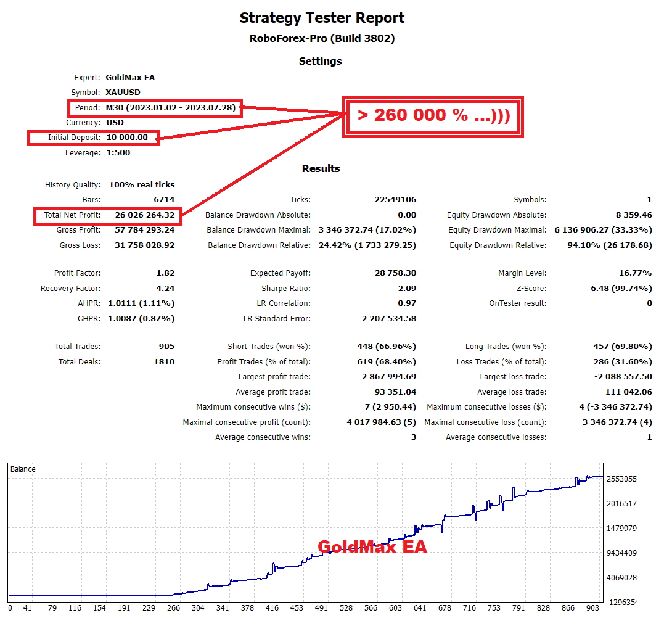Click Initial Deposit value 10 000.00

[127, 138]
